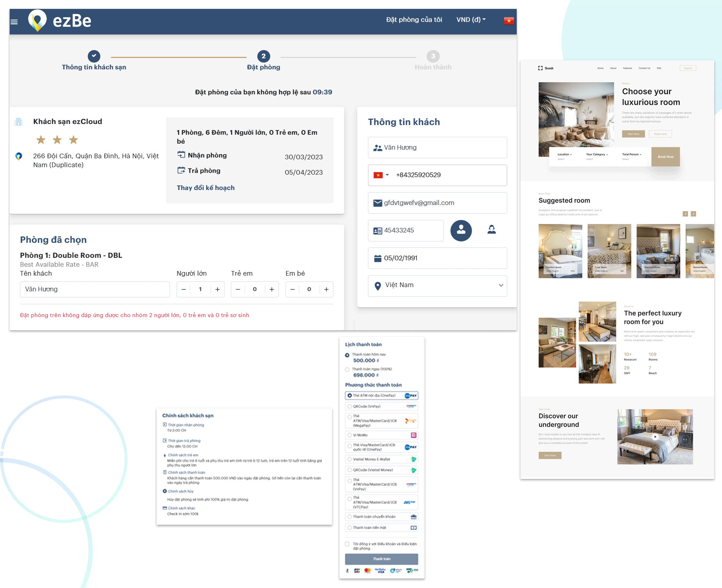Click the cash icon beside Thanh toán tiền mặt
This screenshot has height=588, width=722.
[414, 528]
